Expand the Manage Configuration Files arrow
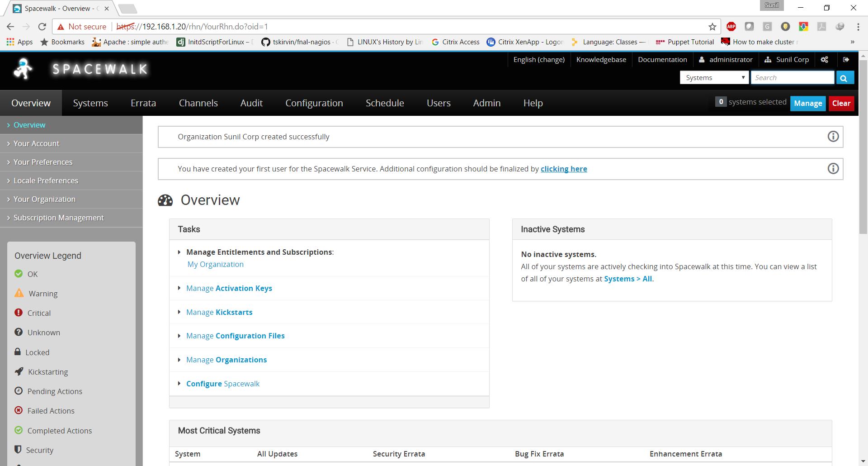 pyautogui.click(x=179, y=336)
